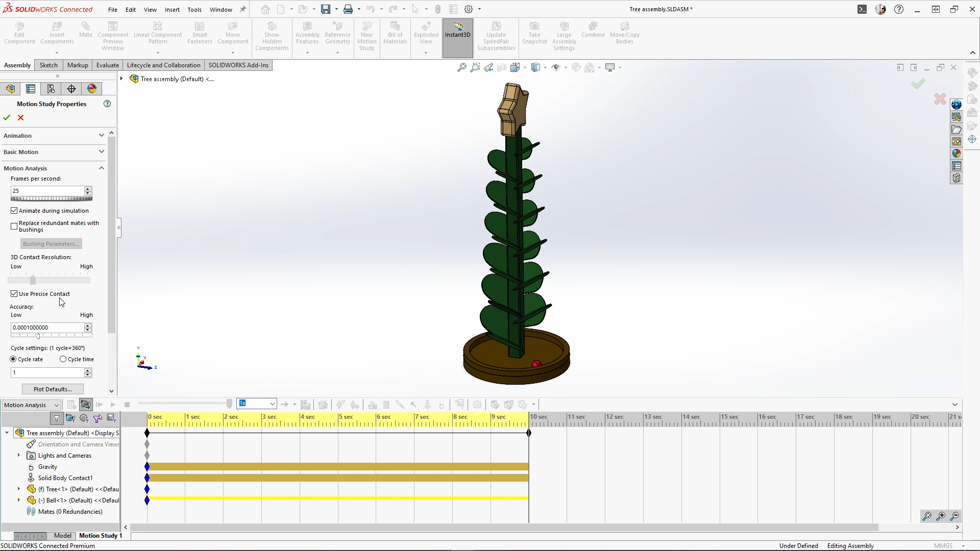Open the ConfigurationManager panel tab
980x551 pixels.
point(51,89)
